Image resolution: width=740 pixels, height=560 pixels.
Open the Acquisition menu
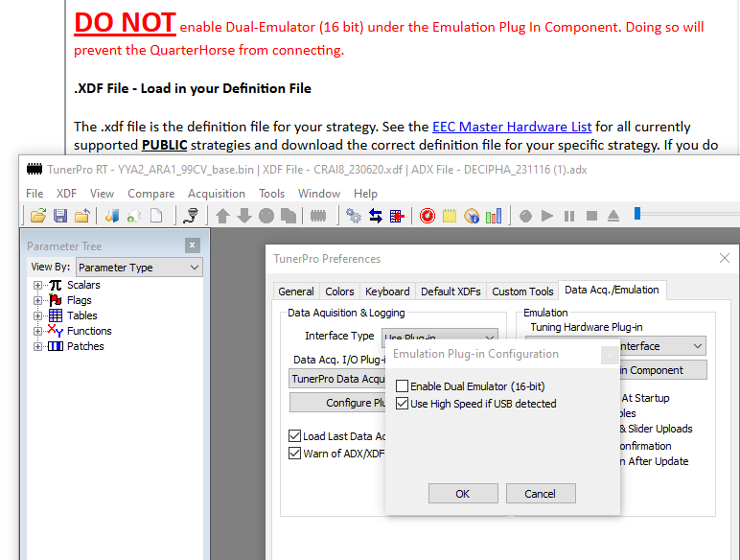tap(216, 194)
